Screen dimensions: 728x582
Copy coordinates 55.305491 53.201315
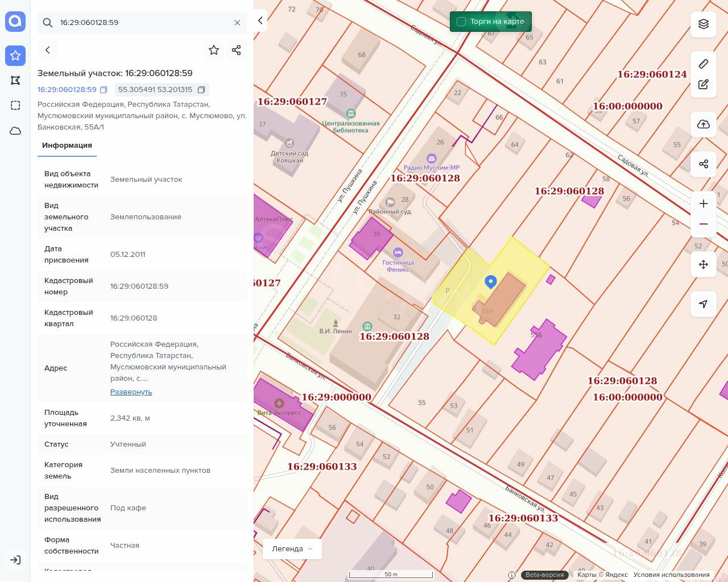201,90
